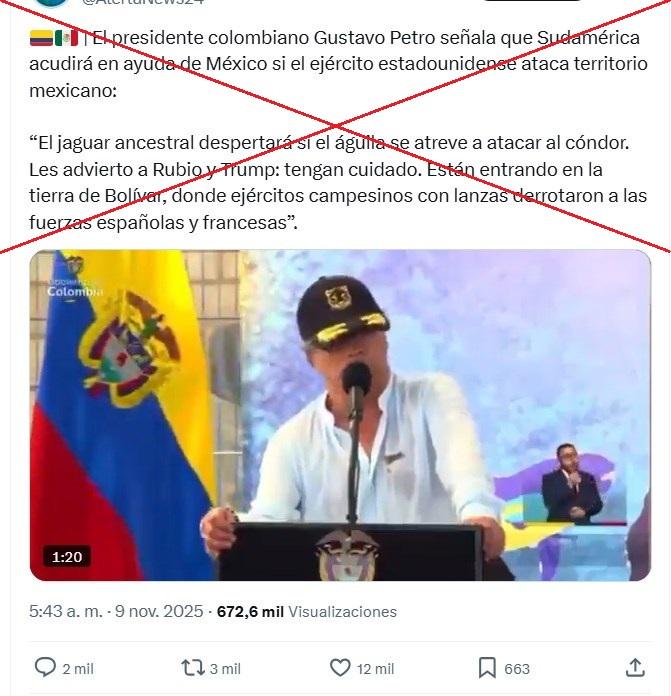Play the video of Petro speaking

[340, 415]
